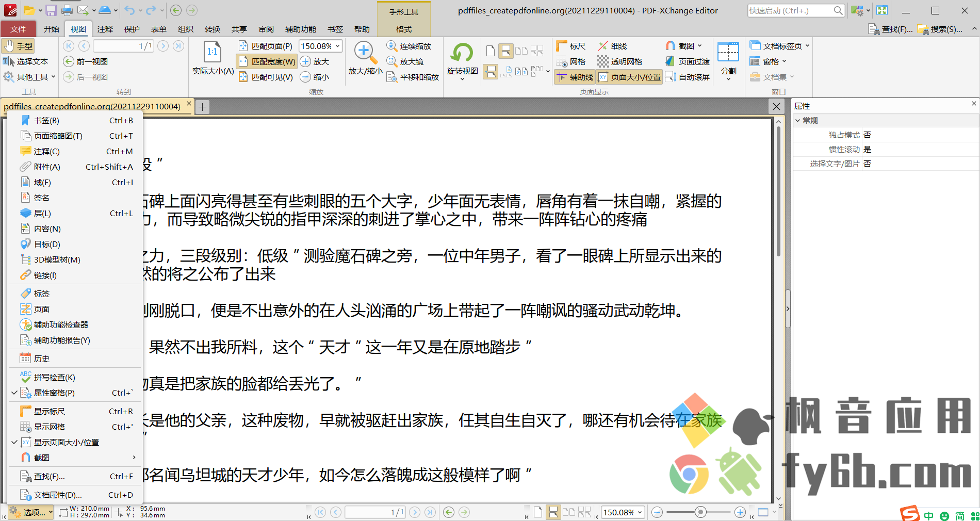
Task: Start Auto Scroll (自动滚屏)
Action: (x=688, y=77)
